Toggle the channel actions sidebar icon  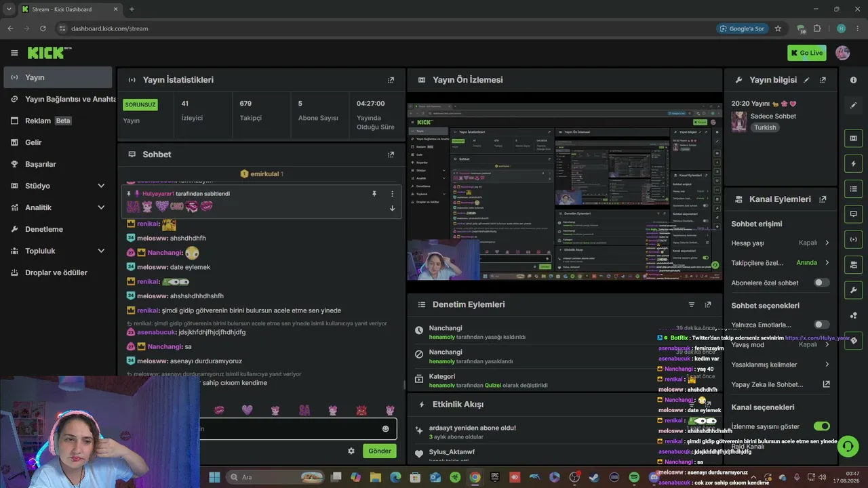[x=853, y=264]
